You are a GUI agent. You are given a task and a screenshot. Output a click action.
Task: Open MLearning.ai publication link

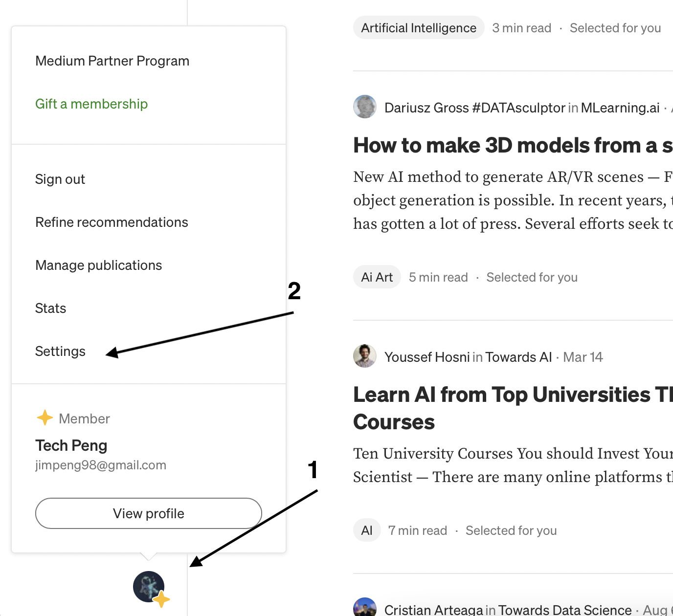620,108
